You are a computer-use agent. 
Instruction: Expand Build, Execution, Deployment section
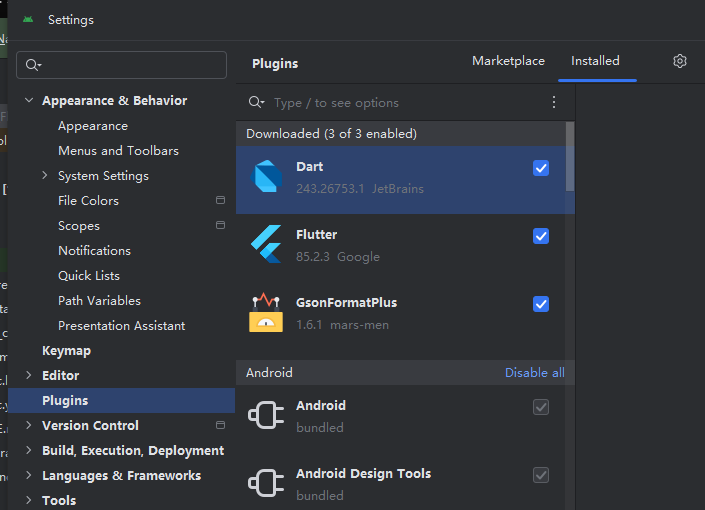pyautogui.click(x=29, y=450)
